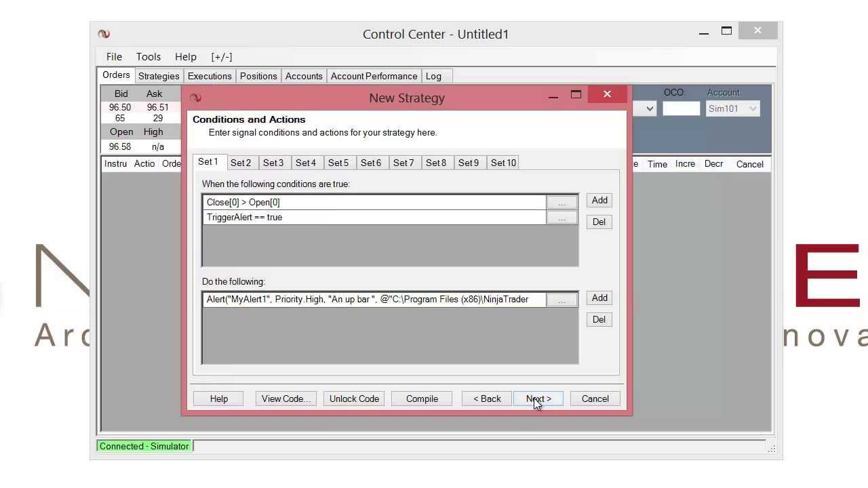
Task: Switch to the Log tab
Action: 433,76
